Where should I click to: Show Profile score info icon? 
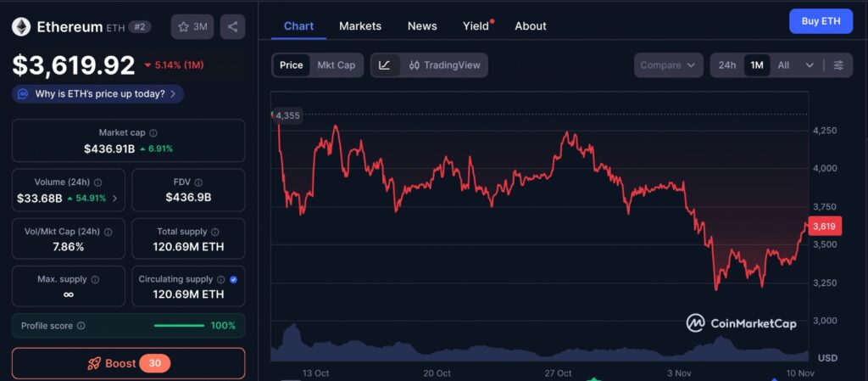pos(81,326)
